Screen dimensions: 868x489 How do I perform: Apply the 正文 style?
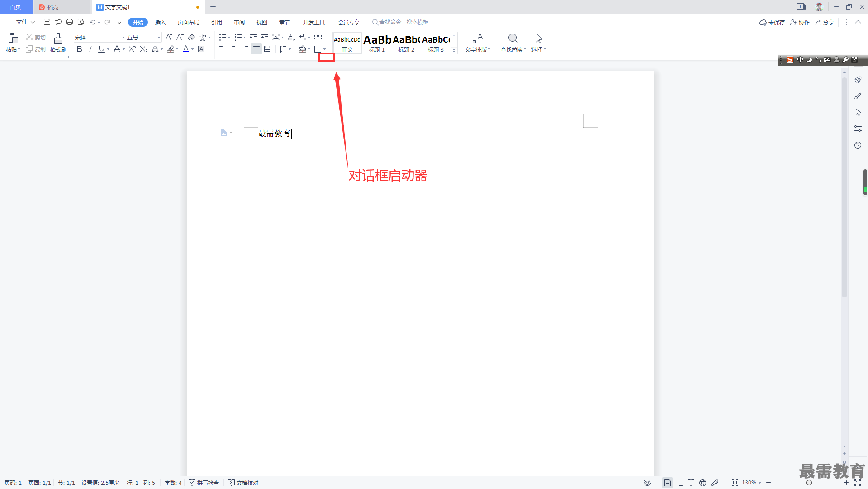[347, 43]
